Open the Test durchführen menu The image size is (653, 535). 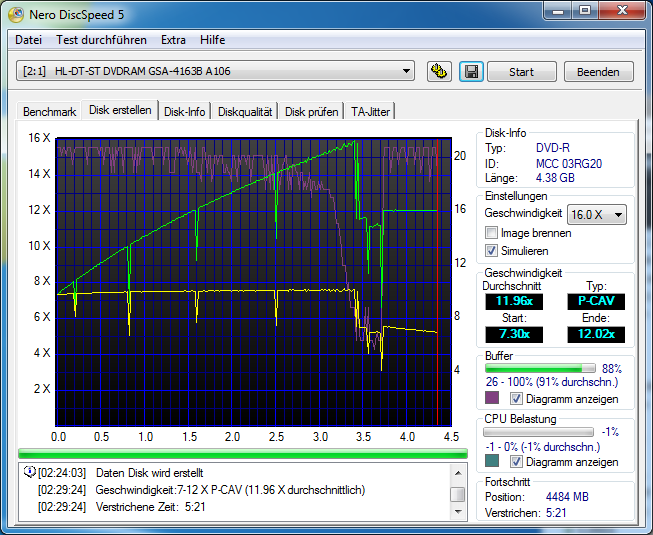pyautogui.click(x=101, y=40)
